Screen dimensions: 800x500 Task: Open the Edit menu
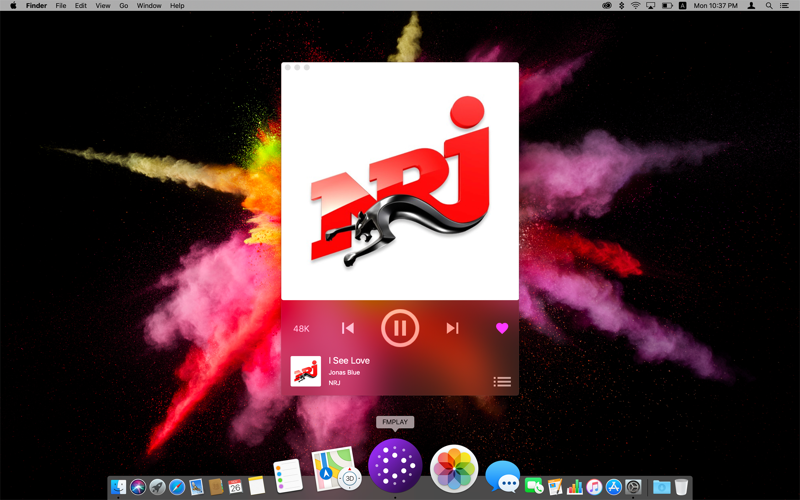[81, 6]
